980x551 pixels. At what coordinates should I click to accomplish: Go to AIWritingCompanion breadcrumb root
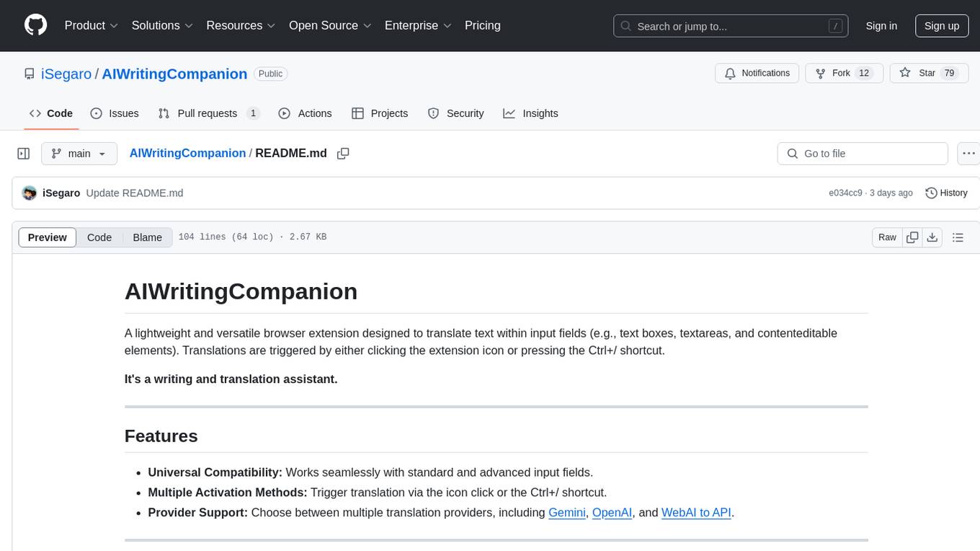coord(187,153)
